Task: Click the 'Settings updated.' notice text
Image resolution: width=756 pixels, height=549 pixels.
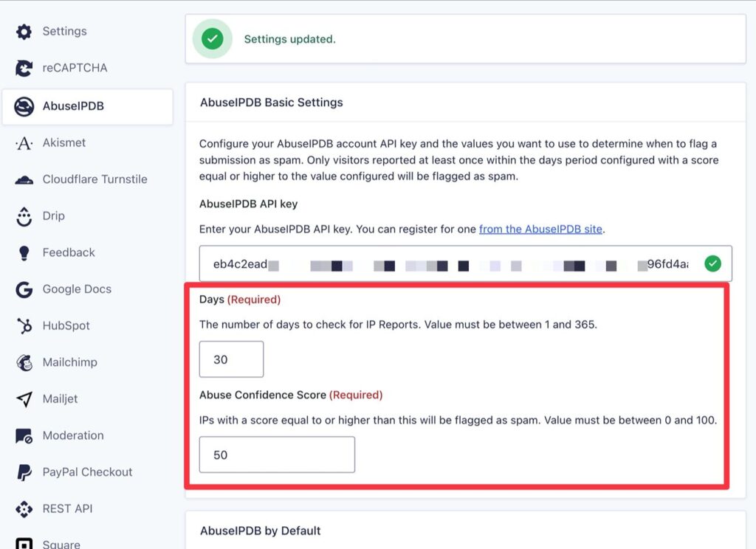Action: 289,39
